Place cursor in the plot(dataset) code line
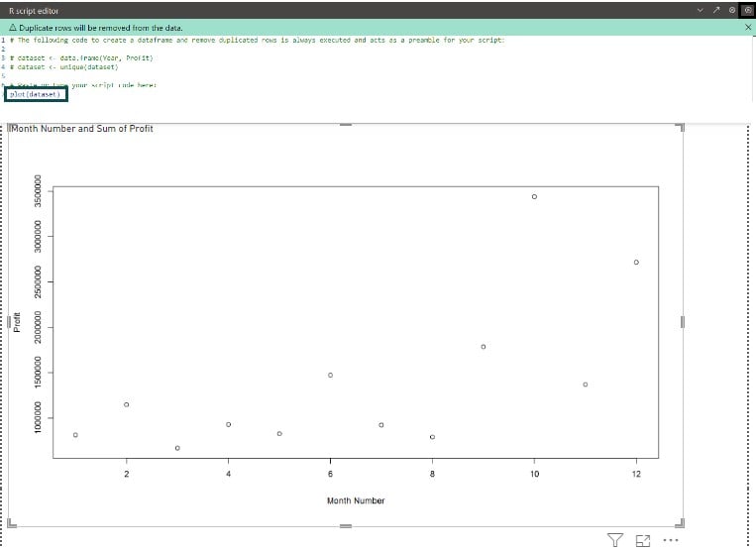The height and width of the screenshot is (551, 756). click(36, 94)
